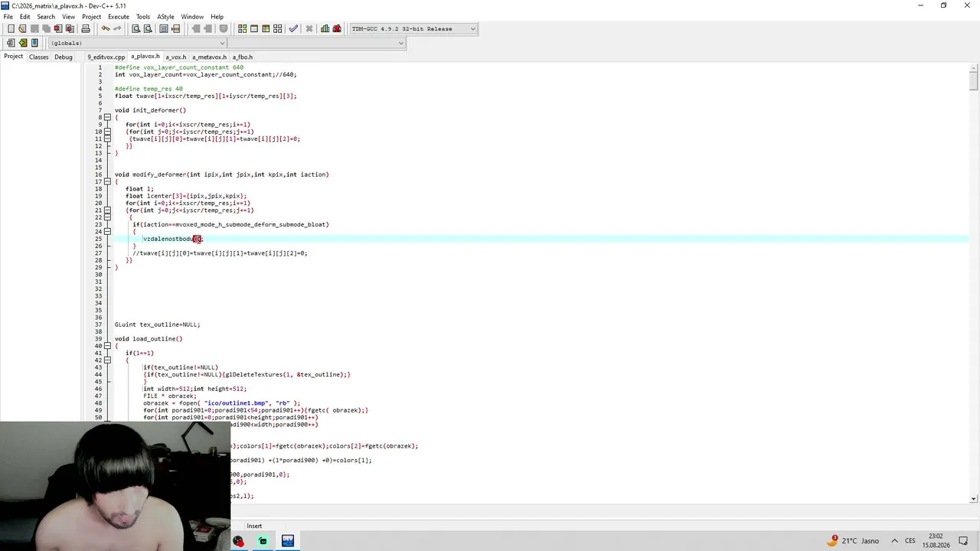Click the editor vertical scrollbar thumb
The width and height of the screenshot is (980, 551).
[x=974, y=80]
